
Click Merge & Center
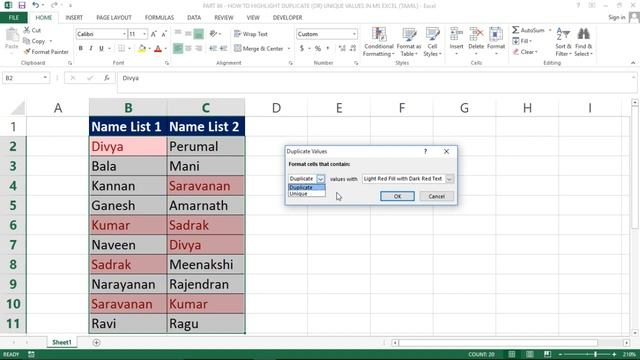coord(259,49)
